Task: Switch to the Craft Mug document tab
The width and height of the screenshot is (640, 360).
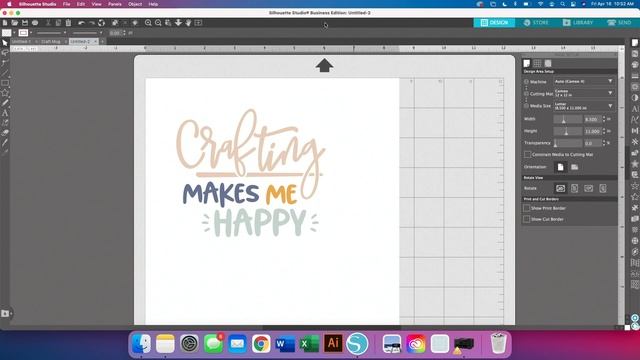Action: [x=51, y=42]
